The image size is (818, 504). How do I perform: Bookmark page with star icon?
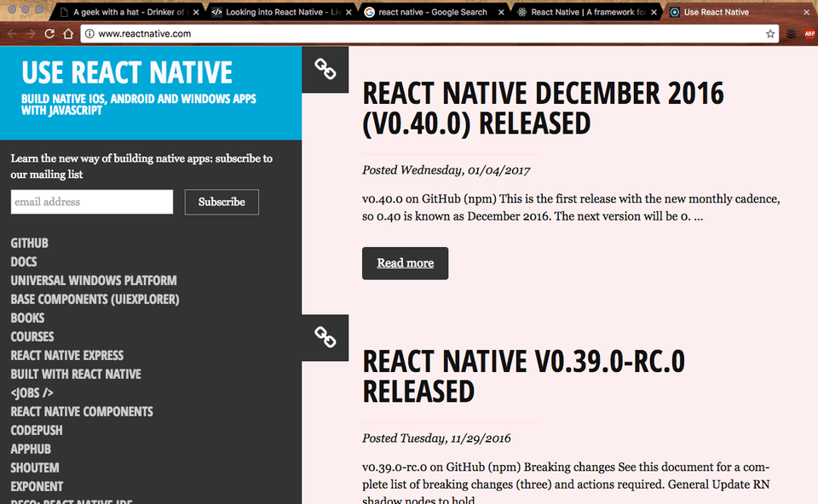click(770, 34)
